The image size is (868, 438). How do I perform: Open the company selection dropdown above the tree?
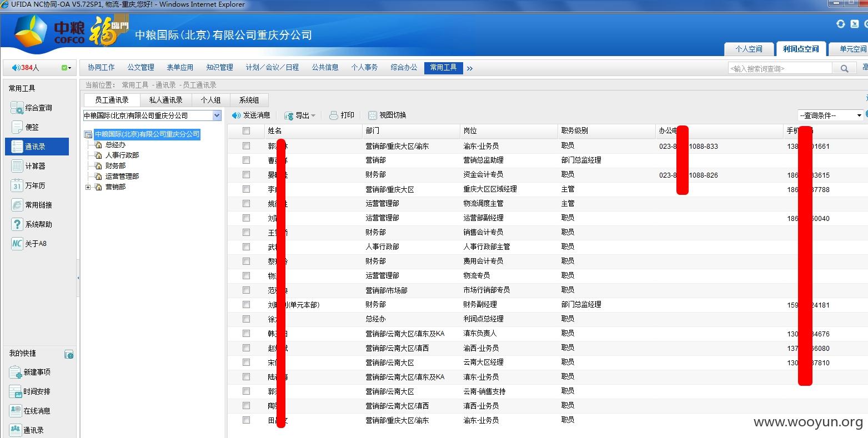tap(217, 115)
